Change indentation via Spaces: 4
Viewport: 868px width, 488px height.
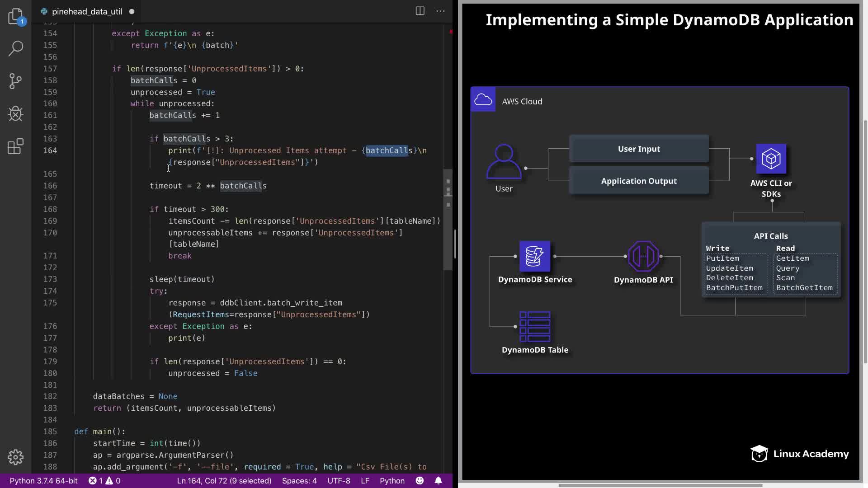(x=299, y=481)
